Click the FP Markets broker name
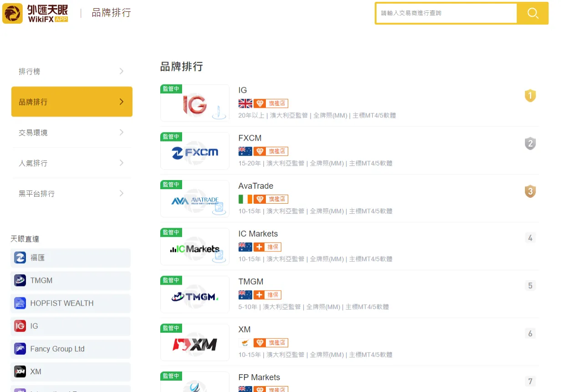 [x=259, y=377]
